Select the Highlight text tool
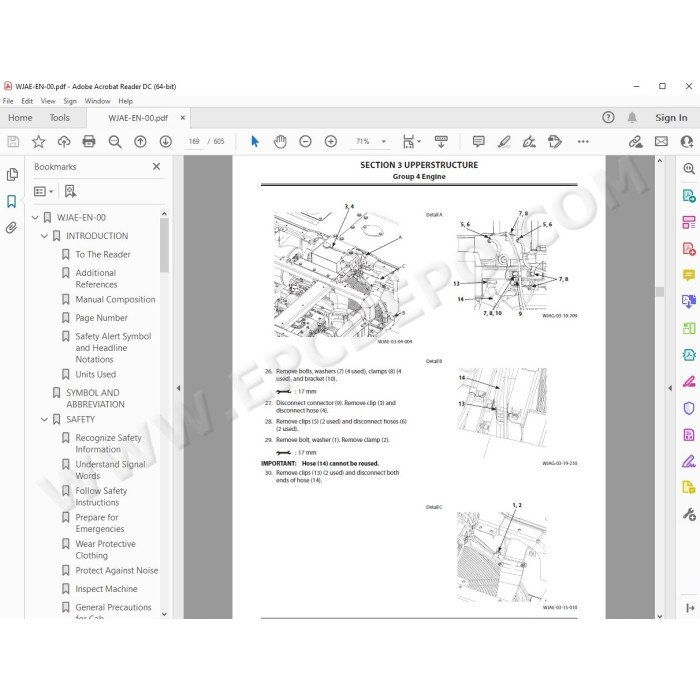Screen dimensions: 700x700 coord(504,142)
